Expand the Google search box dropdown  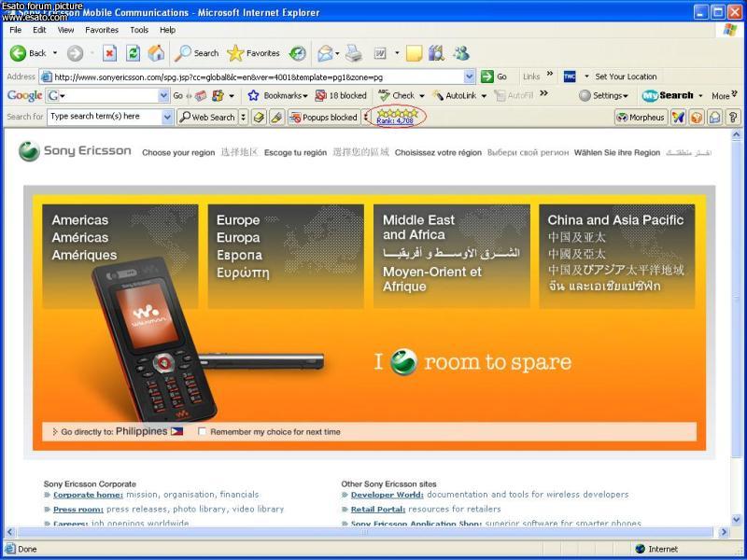pyautogui.click(x=163, y=96)
